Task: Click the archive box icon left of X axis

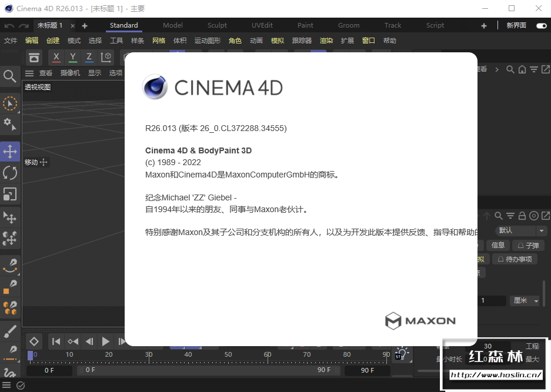Action: (x=34, y=57)
